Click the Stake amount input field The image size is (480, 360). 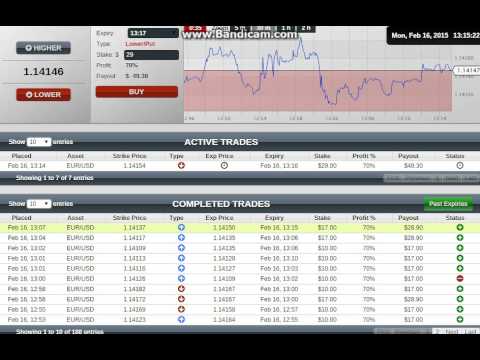[151, 55]
